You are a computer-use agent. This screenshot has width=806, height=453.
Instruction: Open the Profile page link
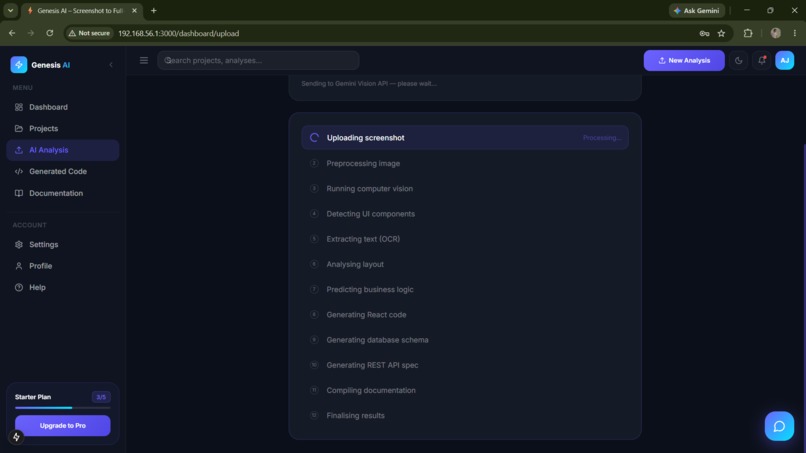point(63,266)
